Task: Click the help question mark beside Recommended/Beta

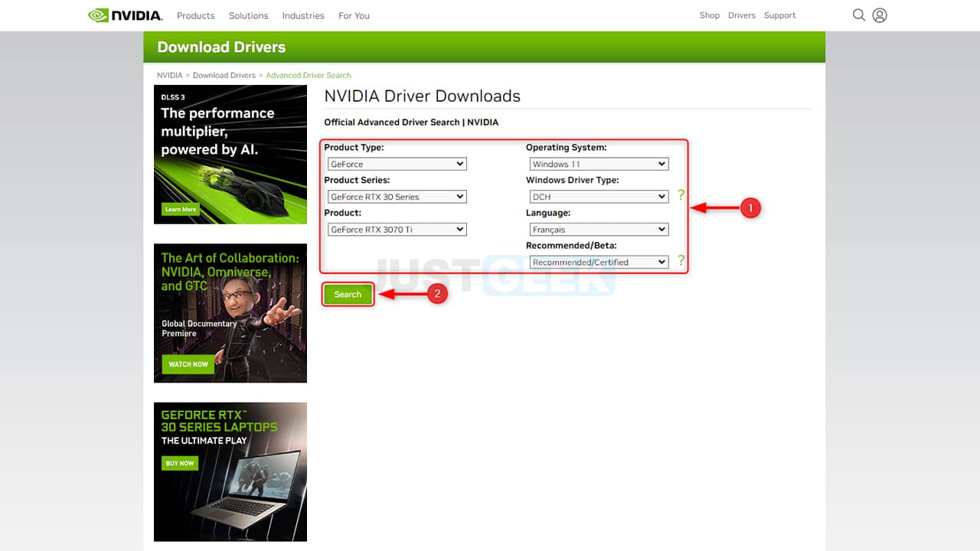Action: click(681, 261)
